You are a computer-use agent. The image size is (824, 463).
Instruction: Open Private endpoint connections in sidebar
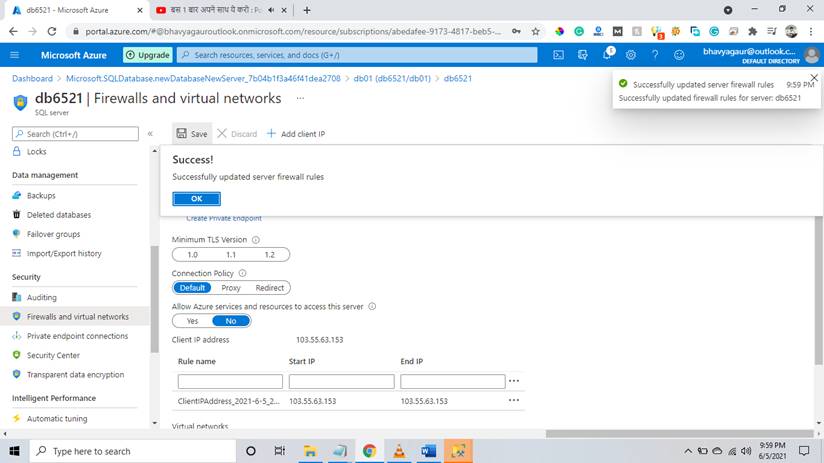tap(75, 336)
